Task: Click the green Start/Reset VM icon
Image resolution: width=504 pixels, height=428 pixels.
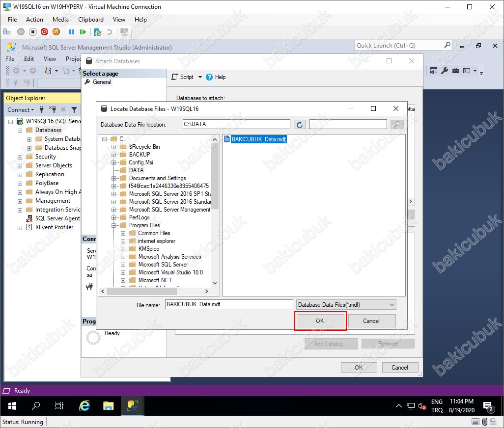Action: pos(83,32)
